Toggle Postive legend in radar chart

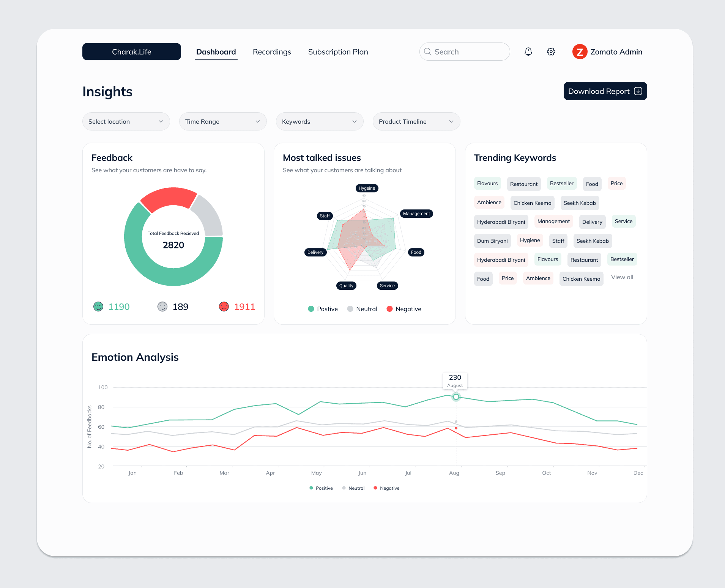pyautogui.click(x=323, y=309)
